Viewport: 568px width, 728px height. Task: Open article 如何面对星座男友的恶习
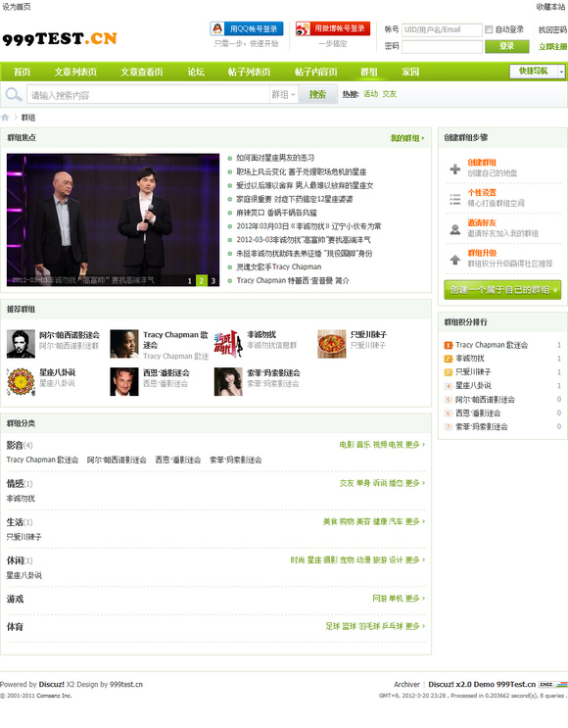coord(275,158)
